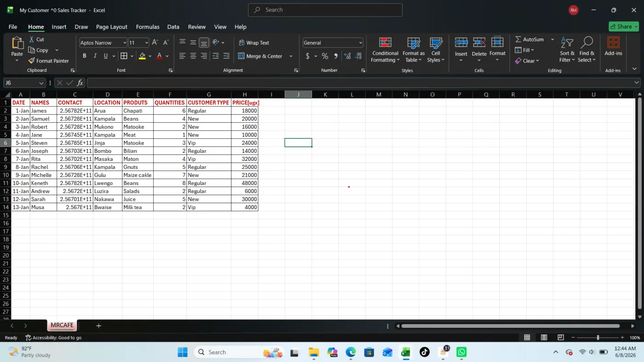Expand the formula bar
The image size is (644, 362).
(x=637, y=83)
